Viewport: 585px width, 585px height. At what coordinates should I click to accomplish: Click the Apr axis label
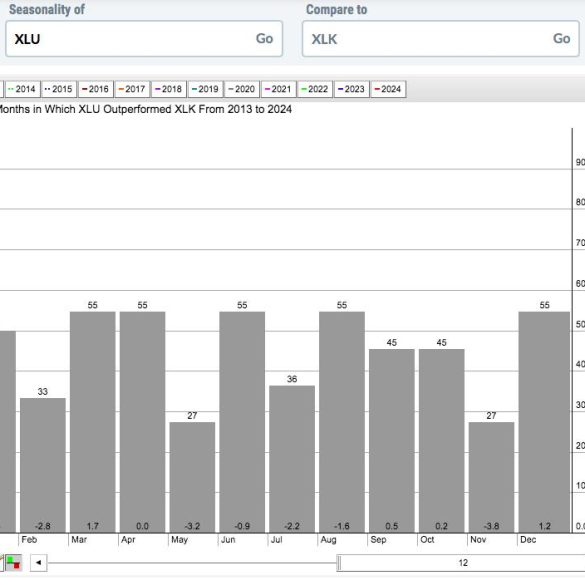[x=128, y=540]
